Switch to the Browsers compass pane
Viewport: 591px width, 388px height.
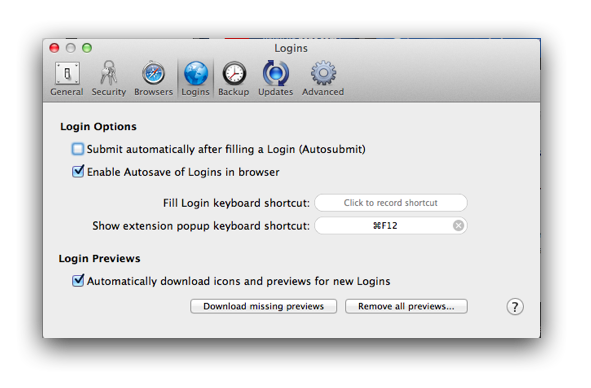click(x=153, y=78)
